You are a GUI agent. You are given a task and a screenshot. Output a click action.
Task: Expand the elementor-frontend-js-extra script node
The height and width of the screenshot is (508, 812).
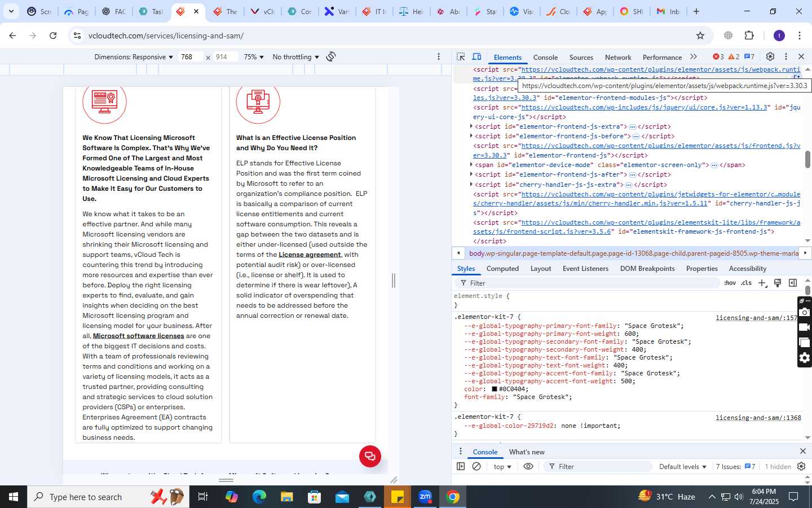471,126
